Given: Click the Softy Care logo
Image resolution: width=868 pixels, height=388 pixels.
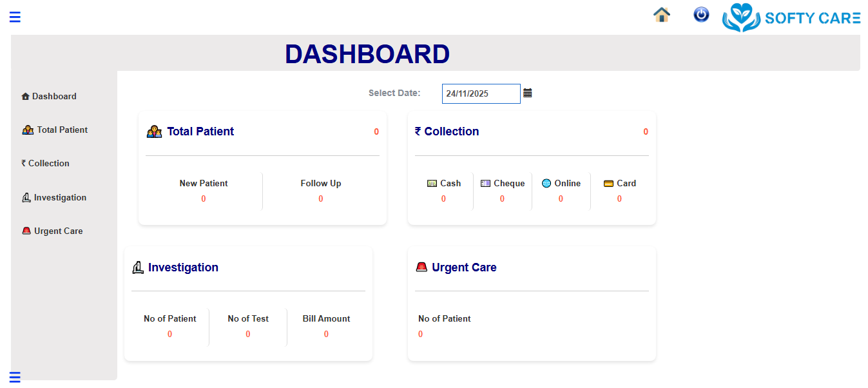Looking at the screenshot, I should point(791,17).
